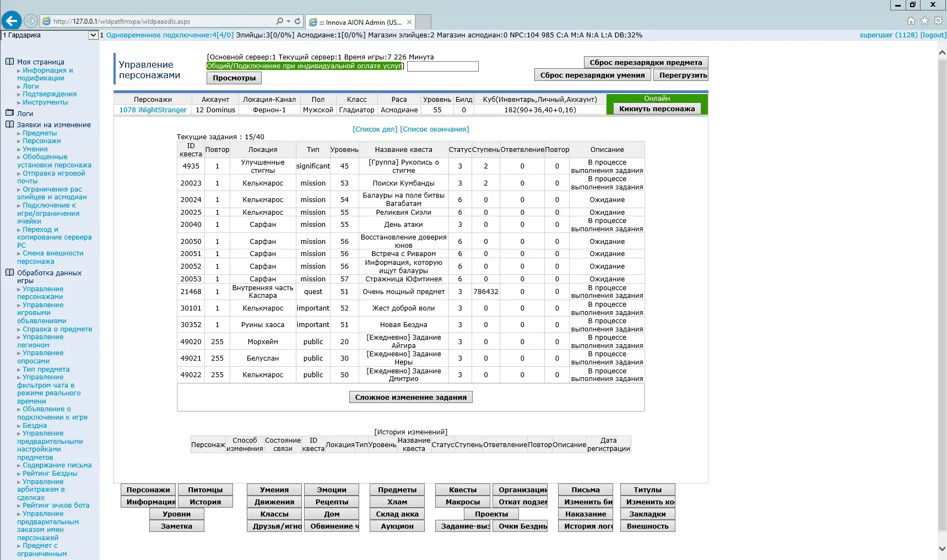Select quest ID cell 21468
Screen dimensions: 947x560
tap(191, 291)
